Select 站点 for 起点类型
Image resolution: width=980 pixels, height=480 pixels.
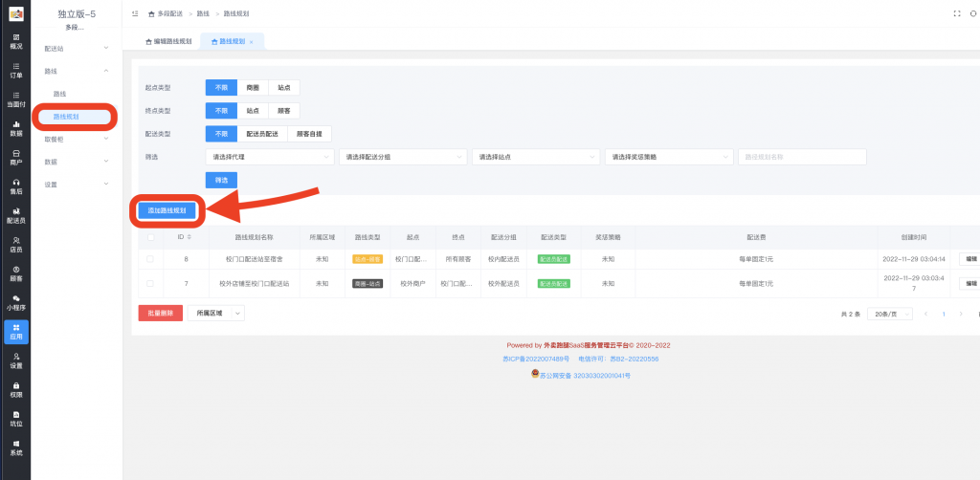(x=283, y=87)
